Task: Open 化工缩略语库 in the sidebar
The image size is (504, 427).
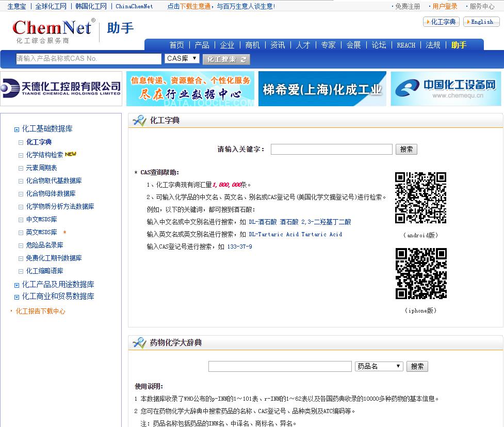Action: coord(44,271)
